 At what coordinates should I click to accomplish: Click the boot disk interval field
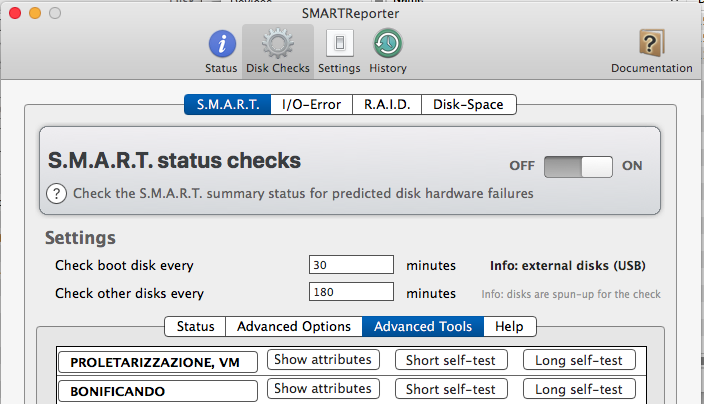(x=351, y=265)
